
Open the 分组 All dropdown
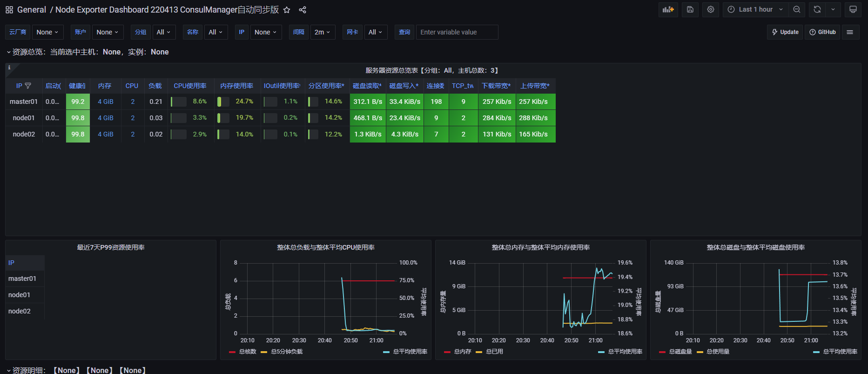164,32
